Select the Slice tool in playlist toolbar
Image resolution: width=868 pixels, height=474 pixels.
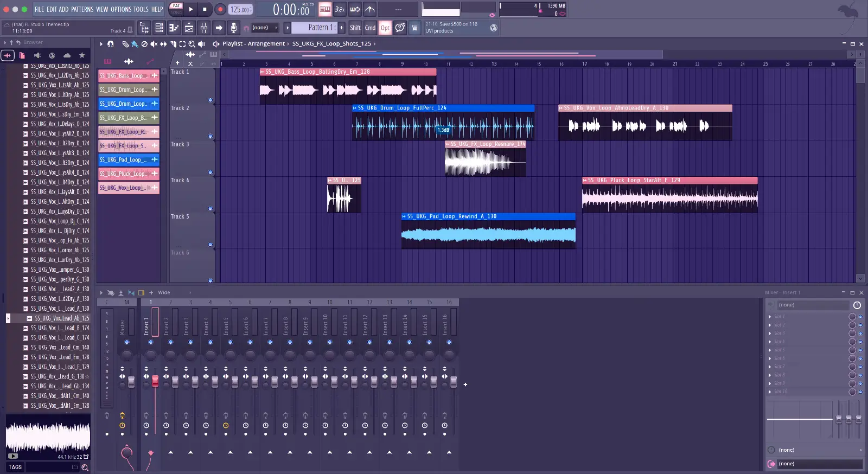coord(173,44)
